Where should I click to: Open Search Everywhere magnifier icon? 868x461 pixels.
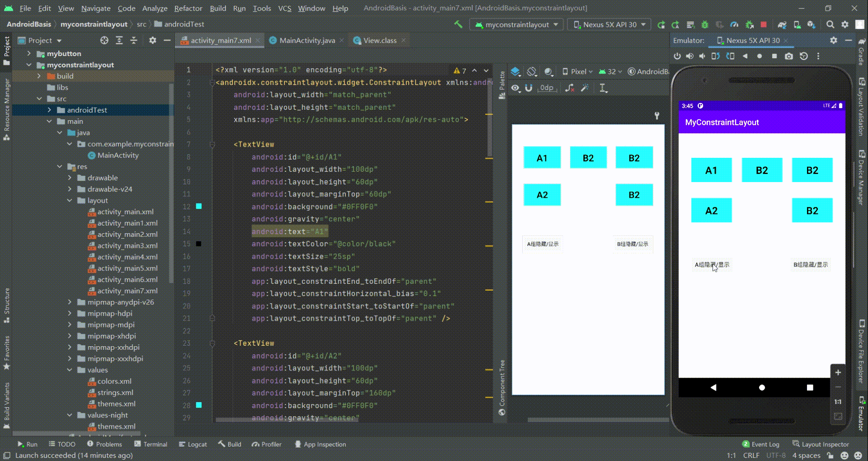tap(830, 25)
